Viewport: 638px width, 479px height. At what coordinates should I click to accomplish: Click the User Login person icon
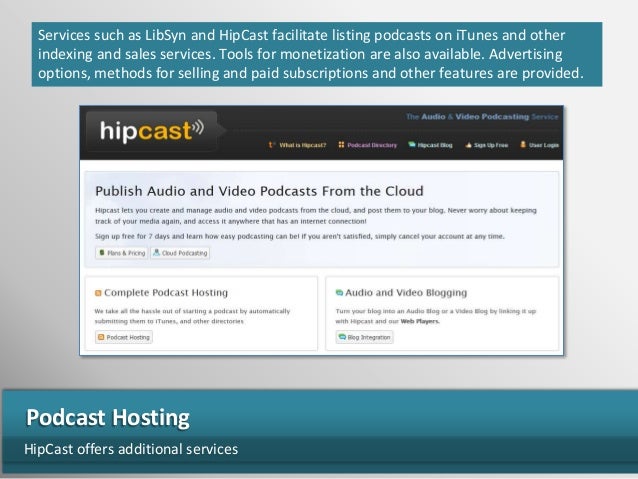coord(523,144)
